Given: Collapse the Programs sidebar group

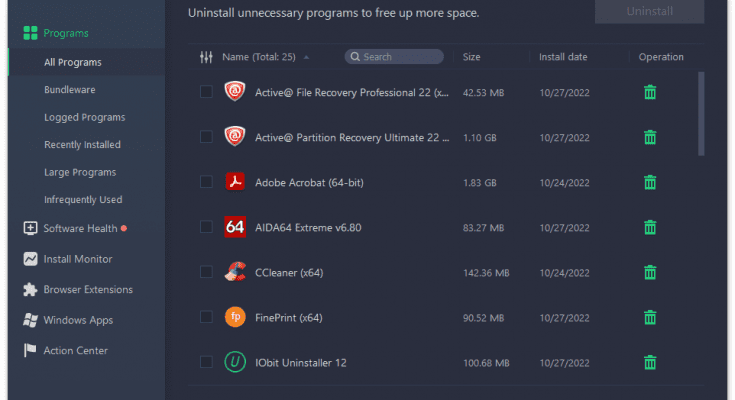Looking at the screenshot, I should coord(65,33).
